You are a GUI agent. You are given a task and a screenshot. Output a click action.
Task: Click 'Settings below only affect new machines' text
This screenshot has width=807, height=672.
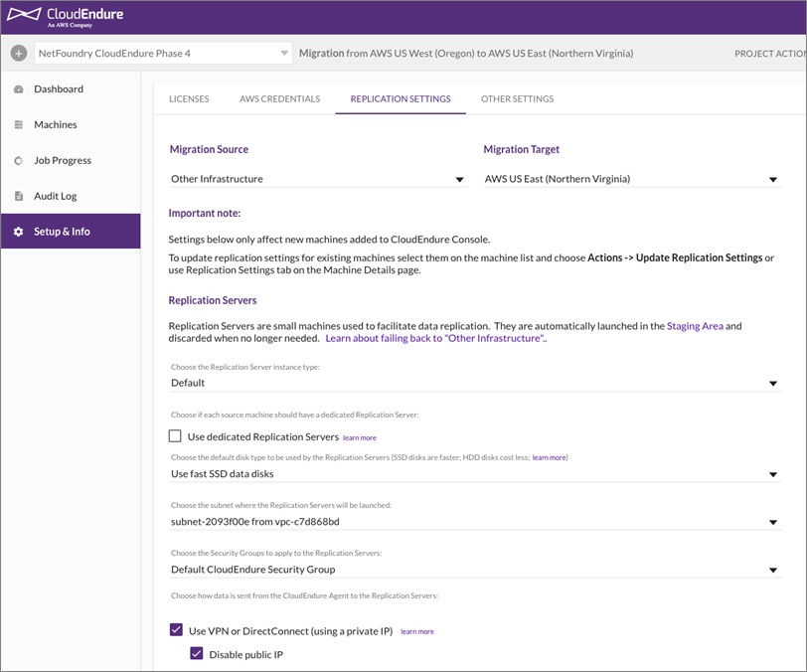(x=329, y=240)
